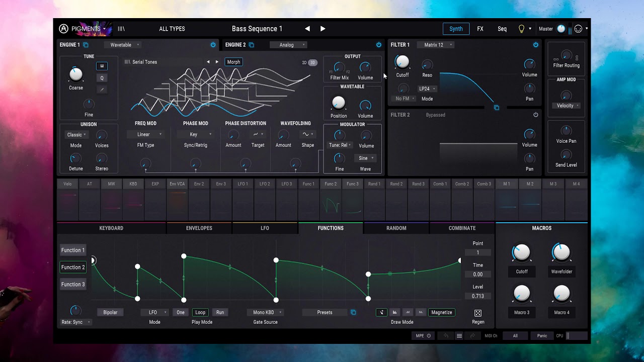Set play mode to One
Viewport: 644px width, 362px height.
181,312
